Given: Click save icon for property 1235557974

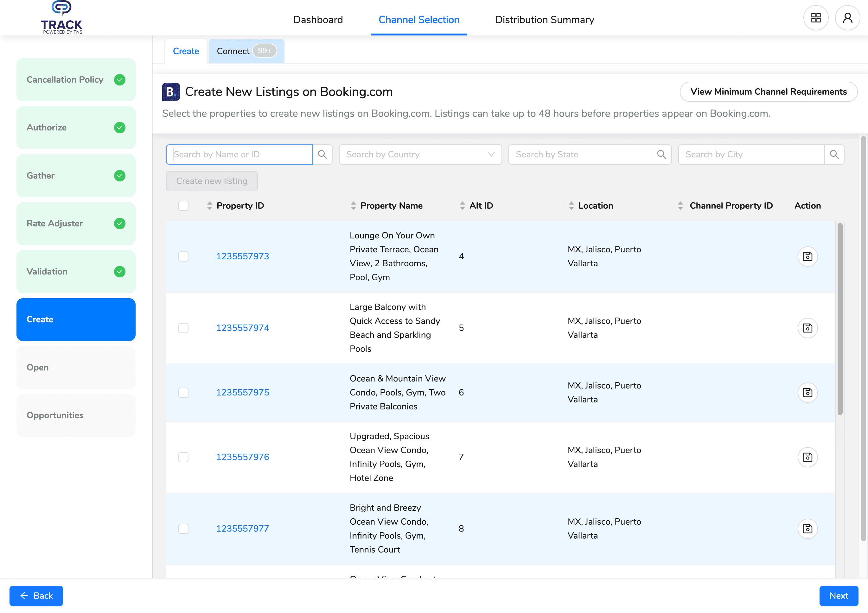Looking at the screenshot, I should pyautogui.click(x=807, y=328).
